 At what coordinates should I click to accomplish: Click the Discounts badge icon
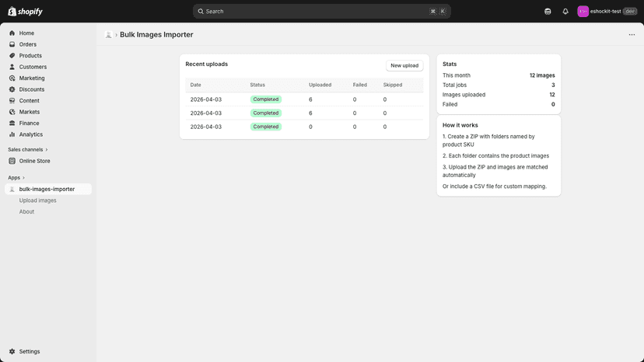[12, 89]
